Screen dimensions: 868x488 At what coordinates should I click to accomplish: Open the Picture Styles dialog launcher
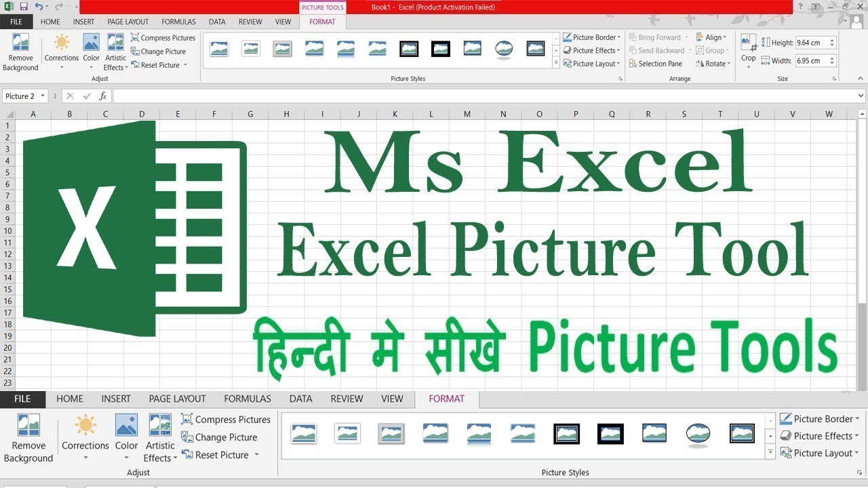coord(620,79)
